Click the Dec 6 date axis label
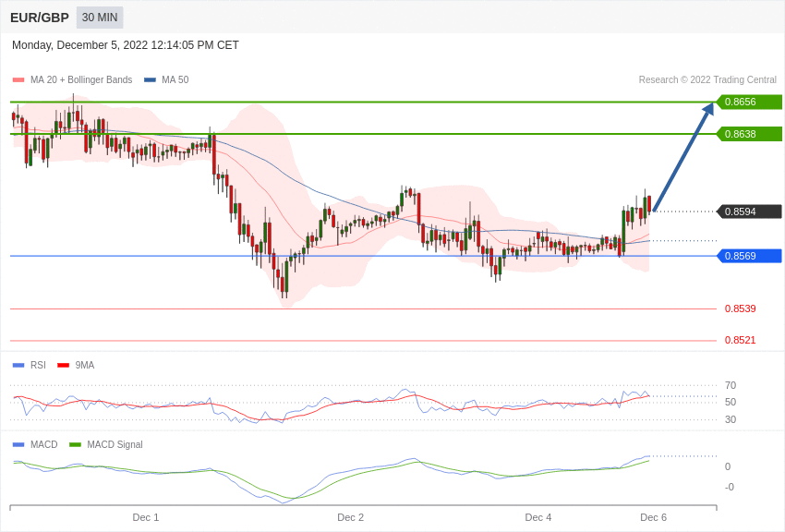The width and height of the screenshot is (785, 532). tap(653, 517)
